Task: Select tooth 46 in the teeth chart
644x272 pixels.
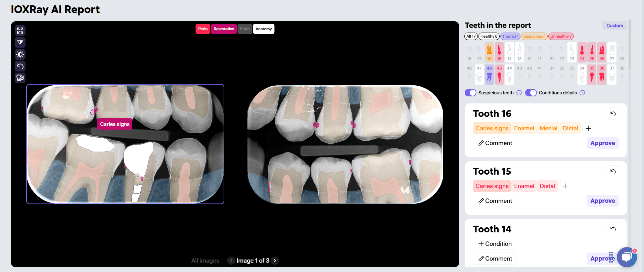Action: 489,74
